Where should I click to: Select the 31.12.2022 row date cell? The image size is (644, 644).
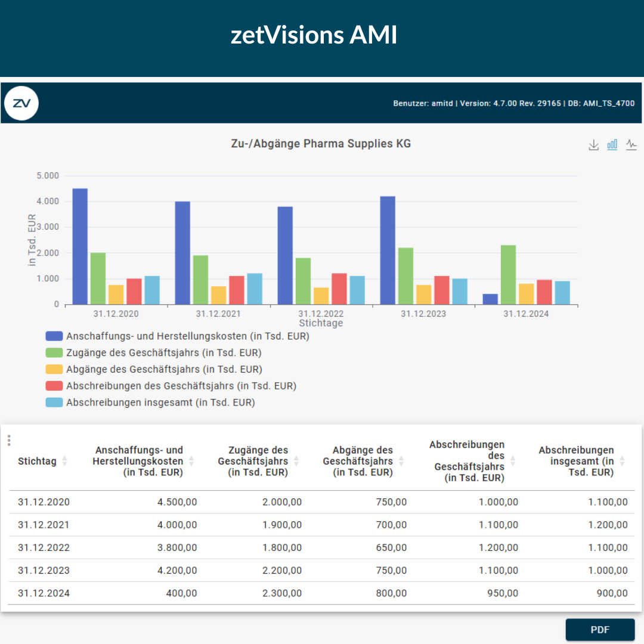click(44, 547)
